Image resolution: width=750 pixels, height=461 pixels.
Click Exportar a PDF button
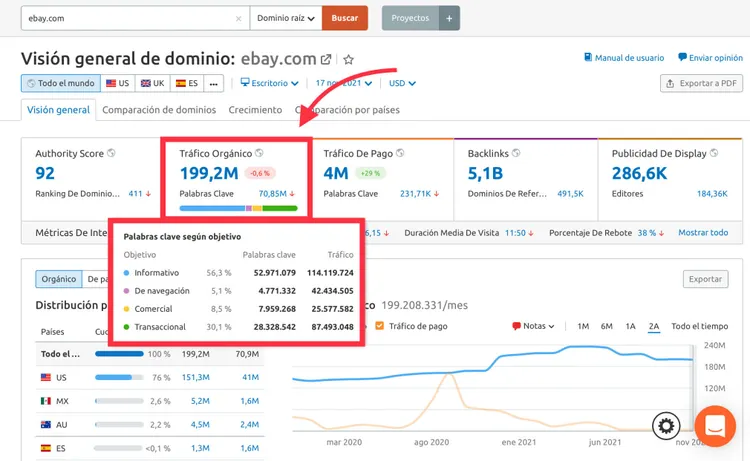(701, 83)
